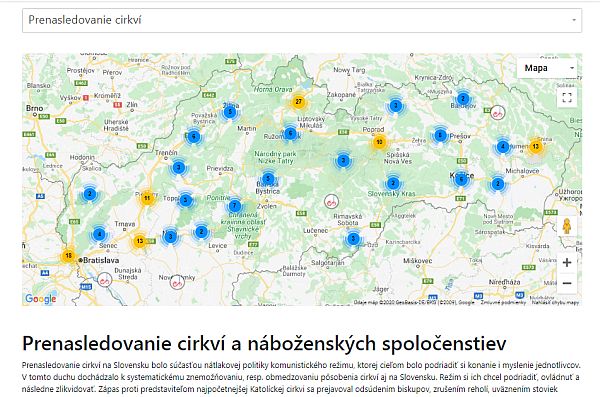The width and height of the screenshot is (600, 397).
Task: Open blue cluster 7 near Ponitrie
Action: 235,206
